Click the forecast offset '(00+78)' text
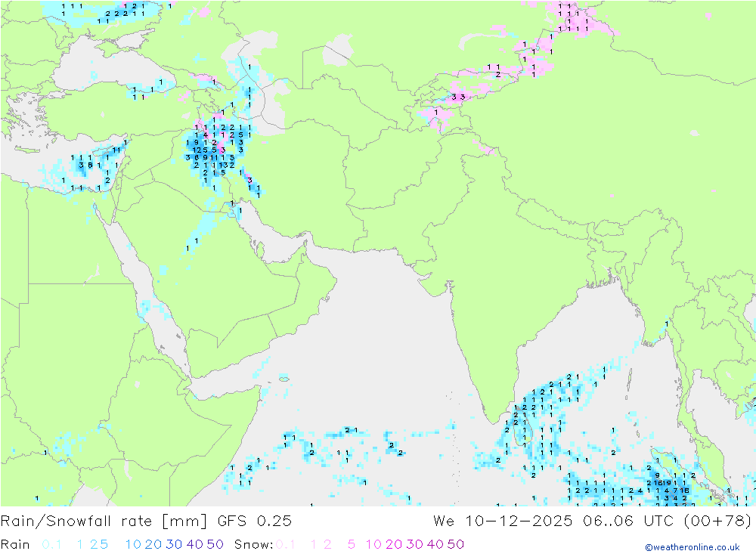Image resolution: width=756 pixels, height=554 pixels. click(717, 522)
